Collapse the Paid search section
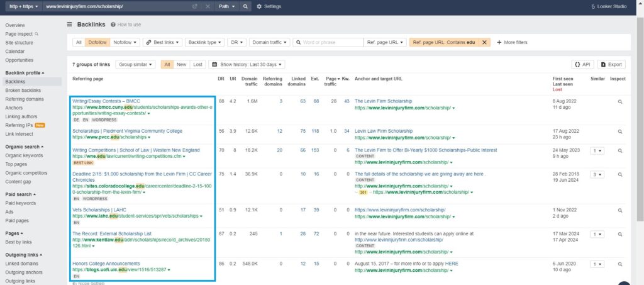The height and width of the screenshot is (285, 644). 21,194
